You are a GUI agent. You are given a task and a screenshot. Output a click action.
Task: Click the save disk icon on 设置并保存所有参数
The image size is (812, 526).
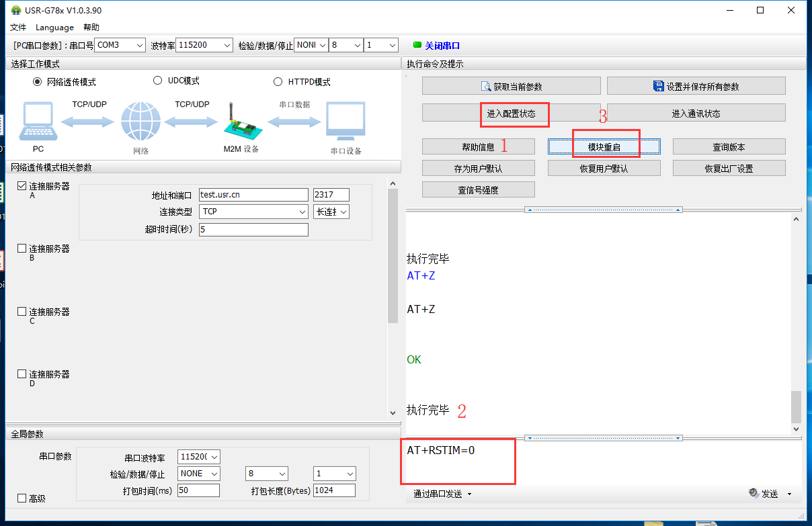click(659, 86)
